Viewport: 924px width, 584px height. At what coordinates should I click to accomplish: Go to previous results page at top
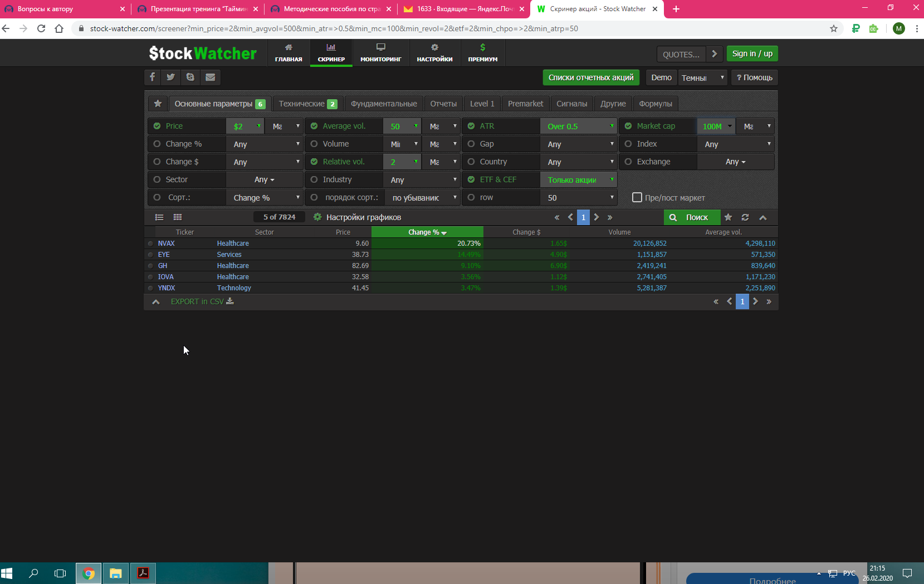pyautogui.click(x=570, y=217)
